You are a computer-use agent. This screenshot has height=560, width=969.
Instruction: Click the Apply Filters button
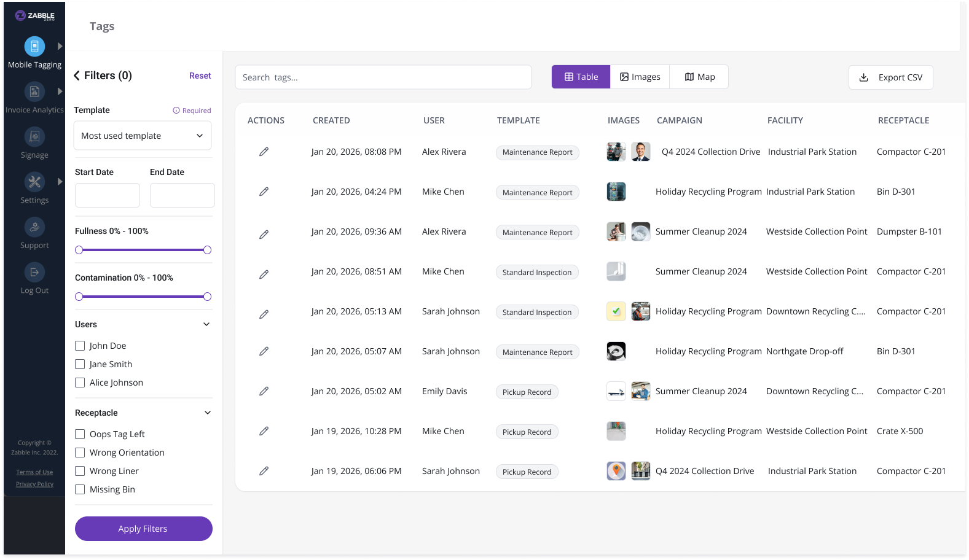(143, 529)
